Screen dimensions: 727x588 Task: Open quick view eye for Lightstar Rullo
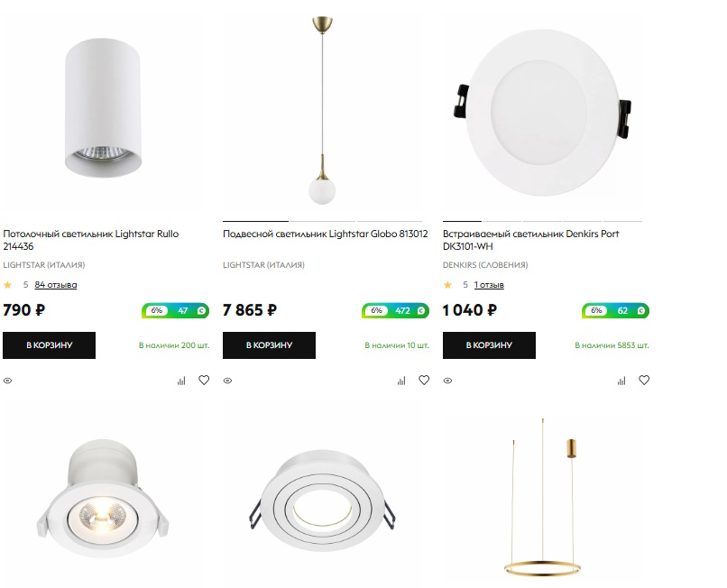(8, 381)
